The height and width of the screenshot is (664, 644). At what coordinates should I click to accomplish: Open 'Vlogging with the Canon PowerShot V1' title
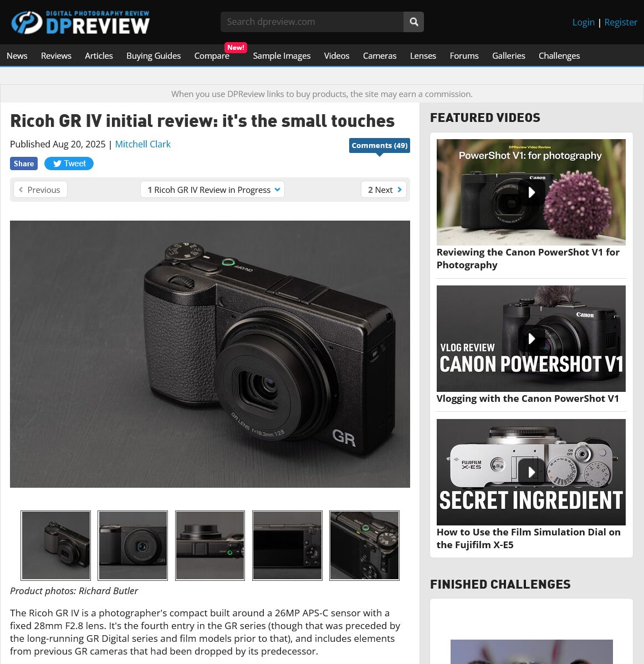point(528,399)
